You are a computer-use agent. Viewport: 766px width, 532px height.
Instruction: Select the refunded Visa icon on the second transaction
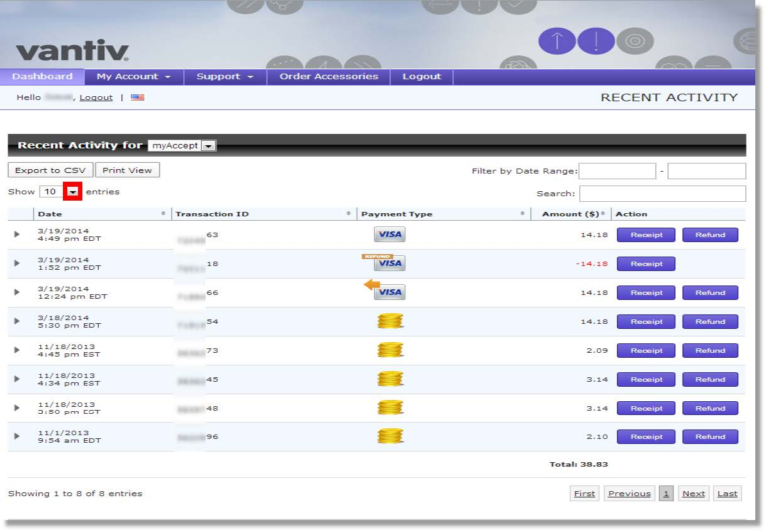click(x=389, y=265)
